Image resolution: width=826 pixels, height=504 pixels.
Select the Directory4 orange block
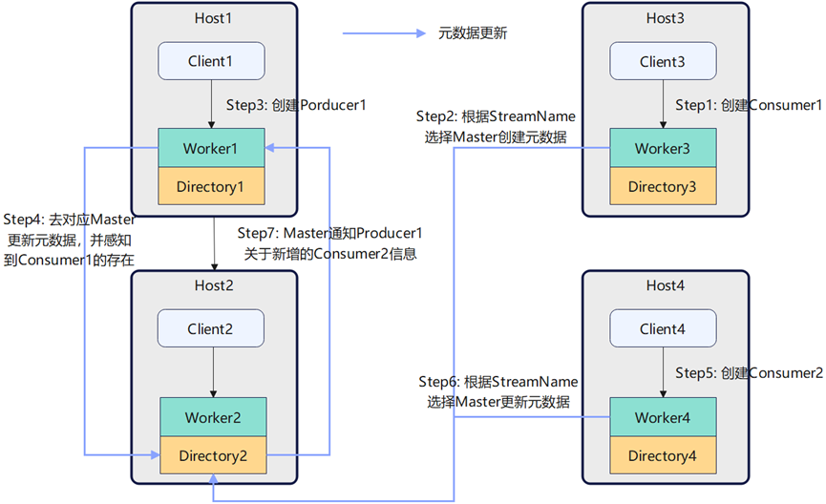pos(662,456)
